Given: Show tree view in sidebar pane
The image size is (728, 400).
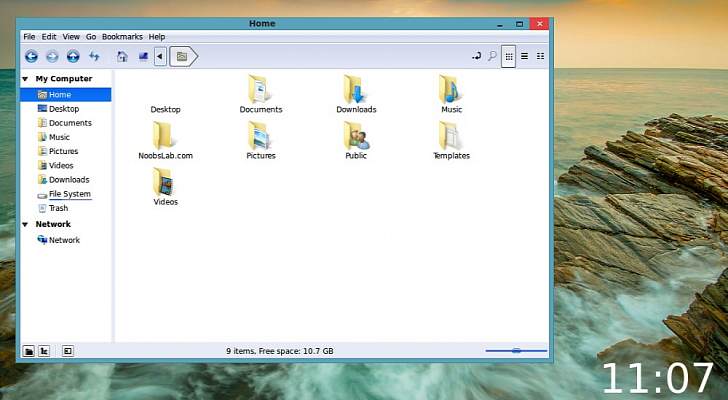Looking at the screenshot, I should coord(45,351).
